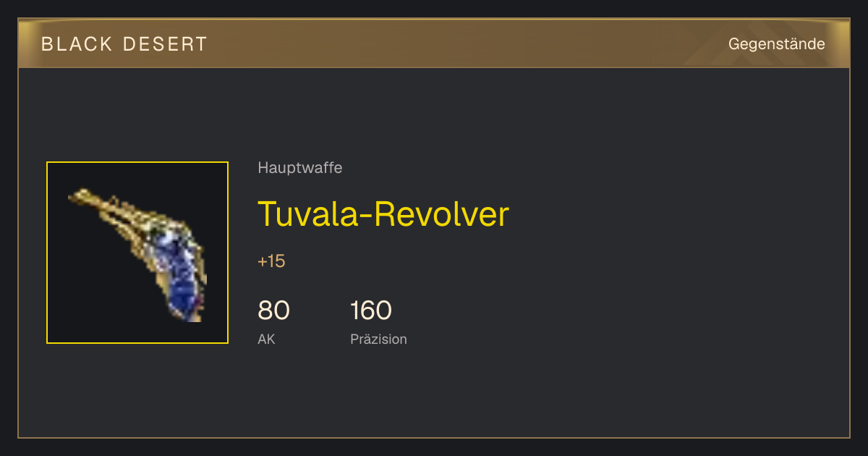Click the AK stat label
Screen dimensions: 868x456
point(266,339)
